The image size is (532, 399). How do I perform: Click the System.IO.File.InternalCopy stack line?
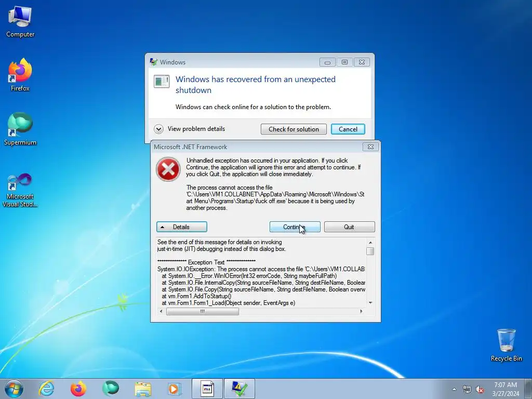pyautogui.click(x=263, y=283)
